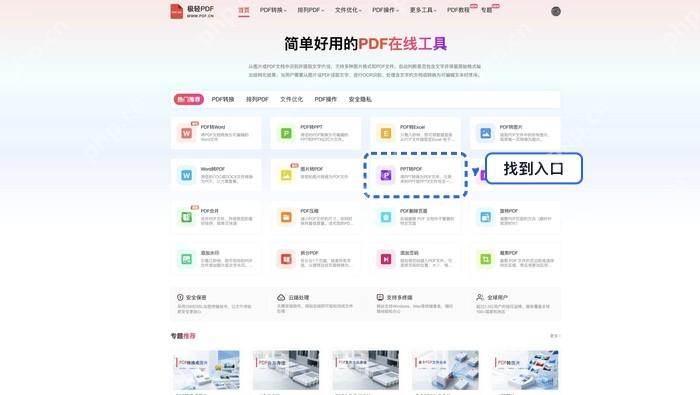The image size is (700, 395).
Task: Open 专题 in top navigation
Action: click(x=487, y=10)
